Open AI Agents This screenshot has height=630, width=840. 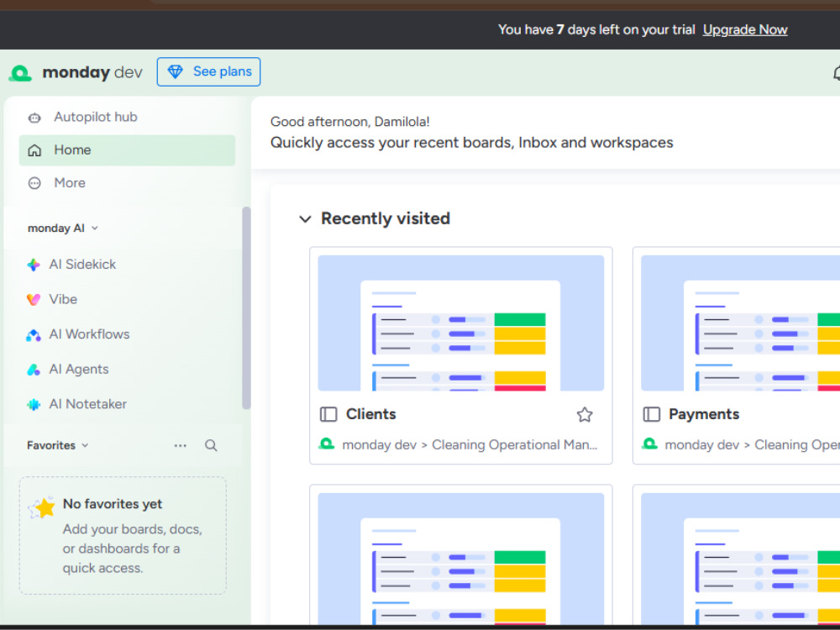(79, 369)
